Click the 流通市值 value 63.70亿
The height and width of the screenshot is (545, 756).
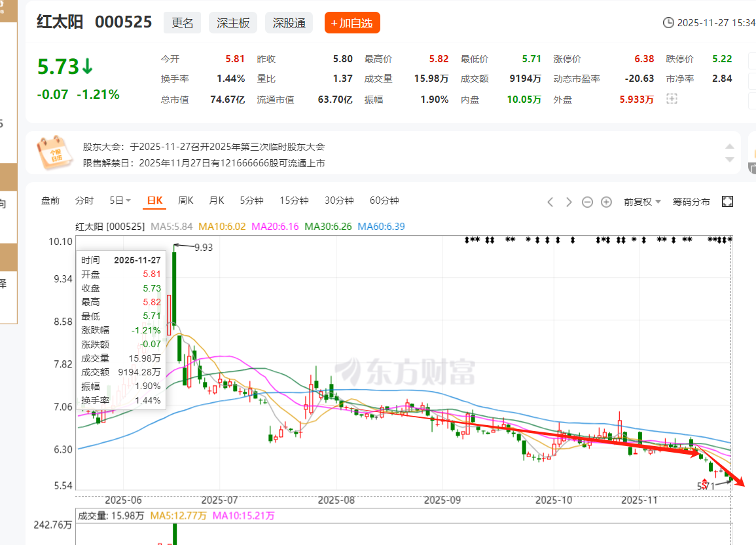pos(335,100)
